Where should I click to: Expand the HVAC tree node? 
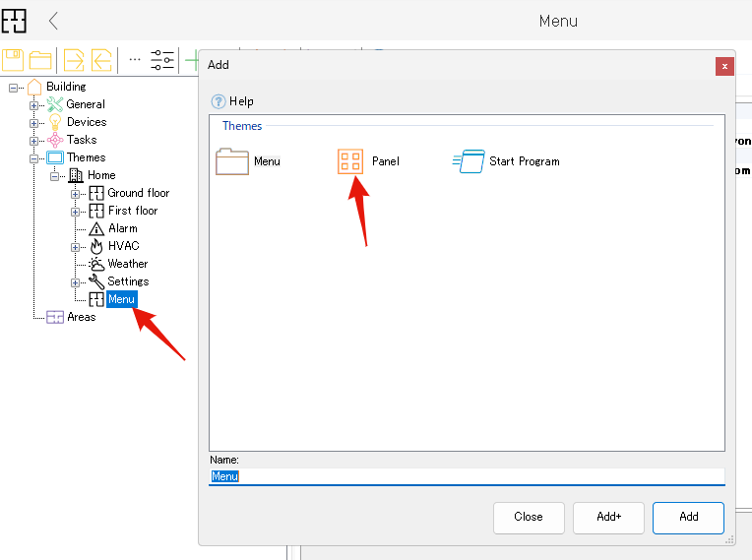pyautogui.click(x=75, y=247)
